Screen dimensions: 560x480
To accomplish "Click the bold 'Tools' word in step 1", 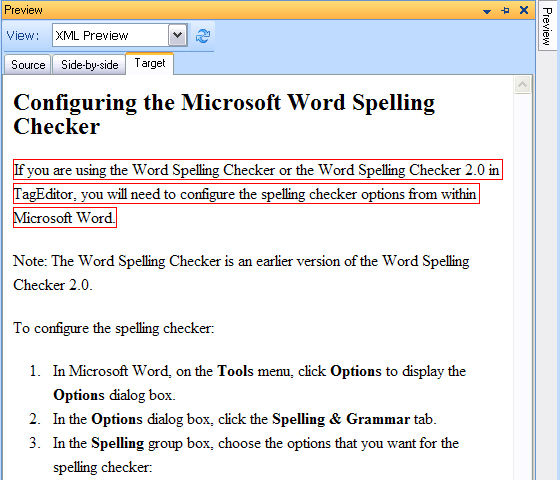I will (x=235, y=371).
